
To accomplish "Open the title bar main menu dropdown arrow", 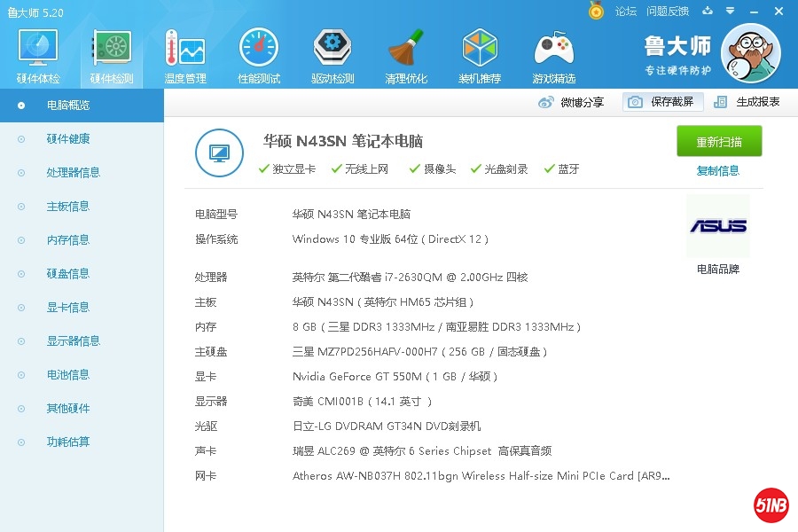I will tap(729, 12).
